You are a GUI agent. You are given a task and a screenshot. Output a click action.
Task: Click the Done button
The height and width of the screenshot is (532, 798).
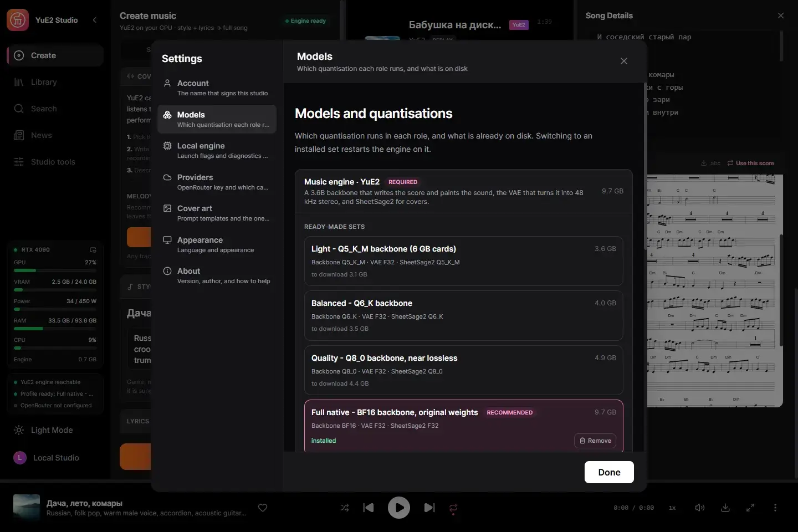click(609, 472)
